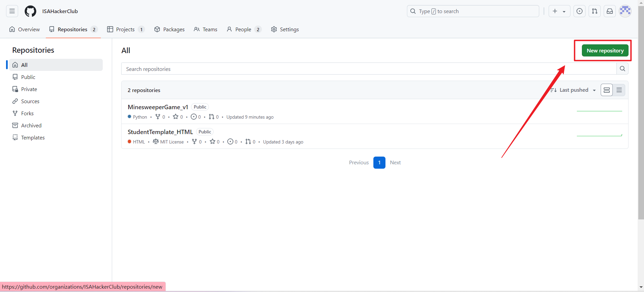Open the MinesweeperGame_v1 repository
This screenshot has width=644, height=292.
coord(158,107)
